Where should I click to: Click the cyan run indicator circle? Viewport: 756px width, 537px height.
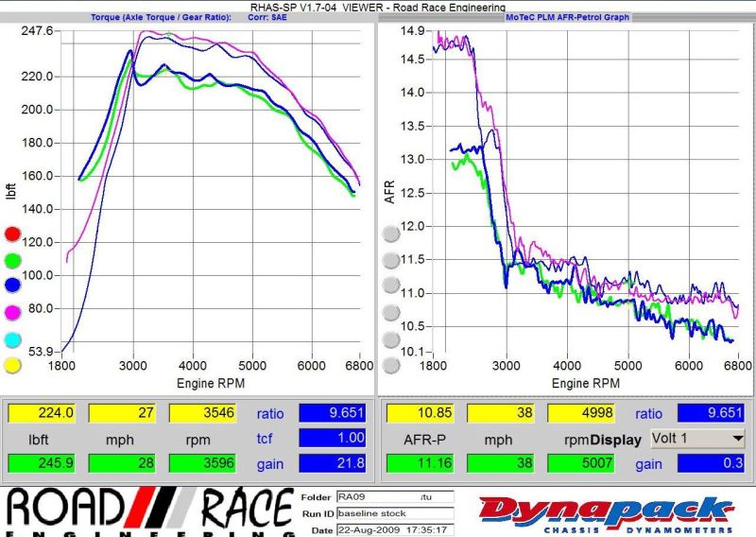(x=12, y=338)
